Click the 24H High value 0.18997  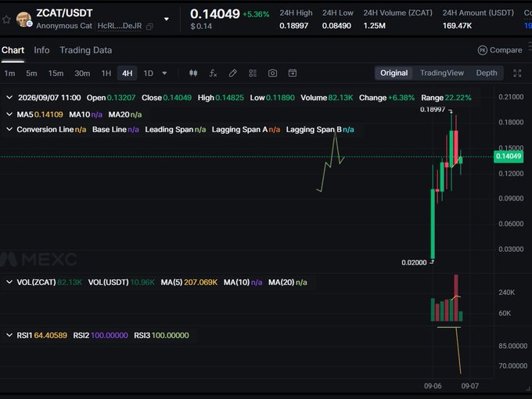pos(294,26)
